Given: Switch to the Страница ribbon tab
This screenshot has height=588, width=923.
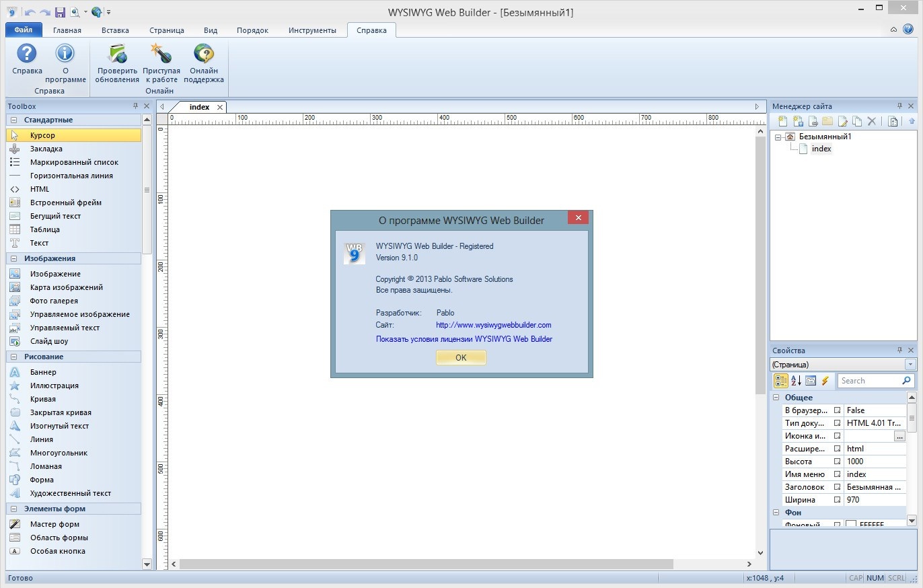Looking at the screenshot, I should (167, 30).
